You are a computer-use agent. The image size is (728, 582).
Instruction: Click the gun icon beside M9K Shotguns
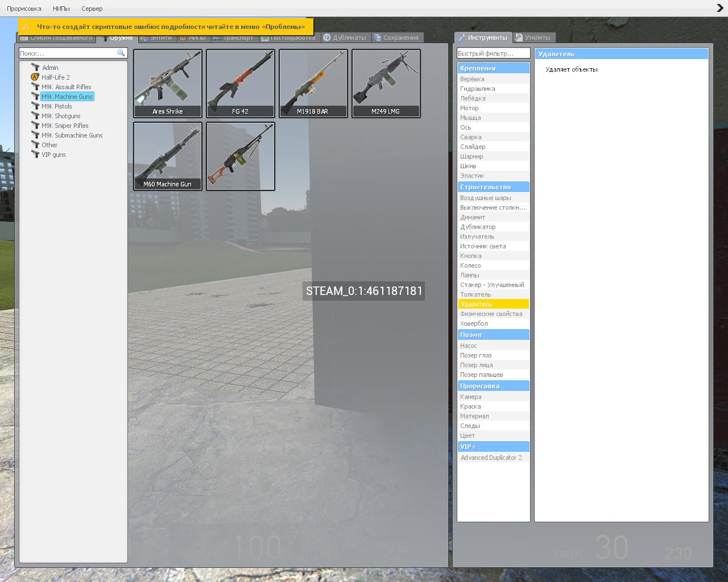35,115
